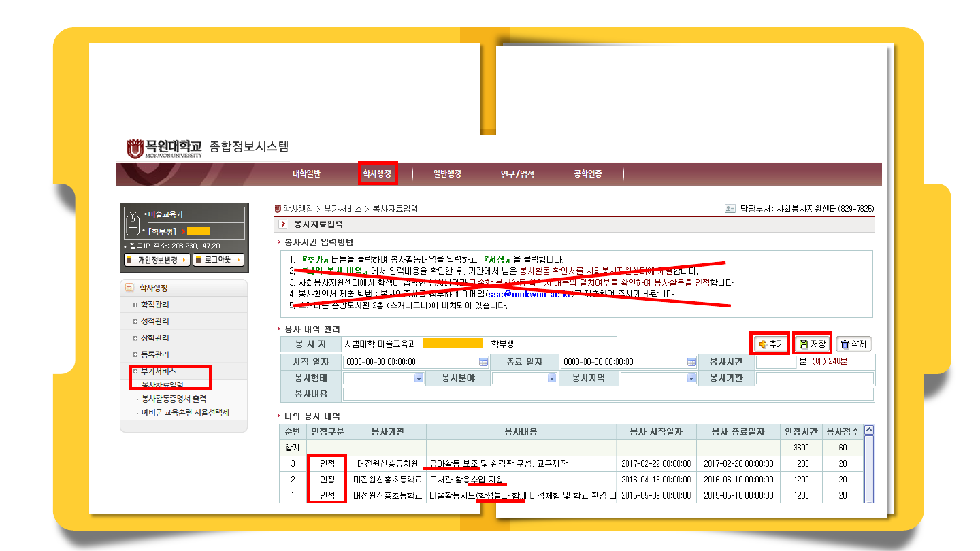Click the 삭제 trash can button
The image size is (980, 551).
click(x=853, y=344)
